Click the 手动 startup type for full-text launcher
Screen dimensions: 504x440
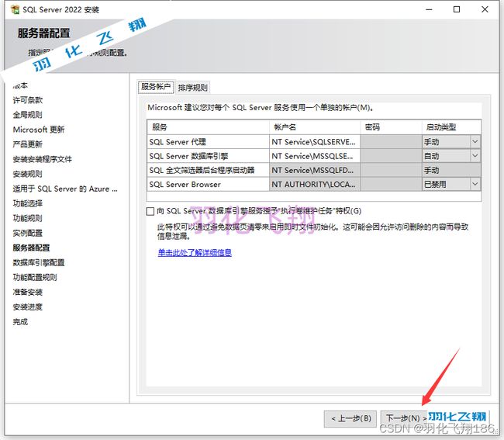click(451, 170)
